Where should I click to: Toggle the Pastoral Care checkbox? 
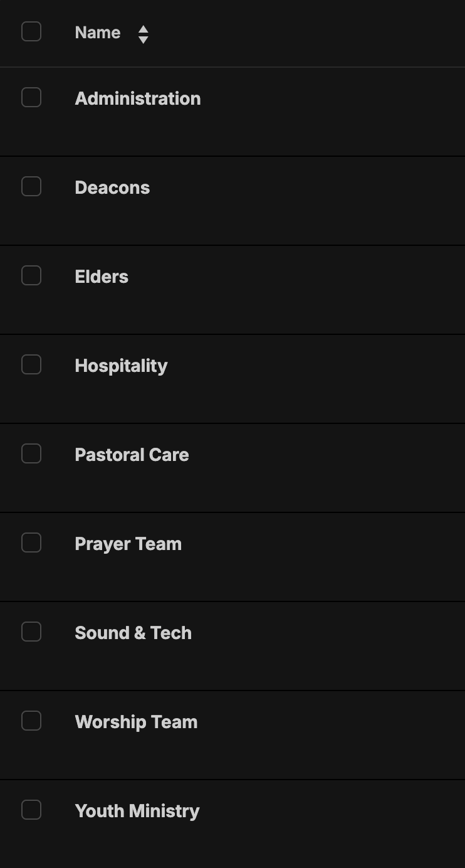pos(31,453)
